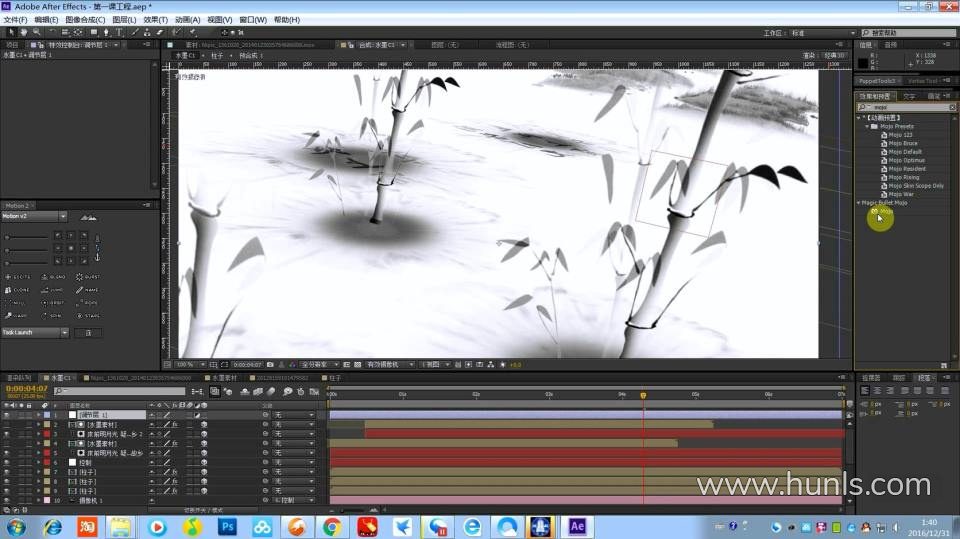
Task: Select the Horizontal Type tool
Action: coord(119,32)
